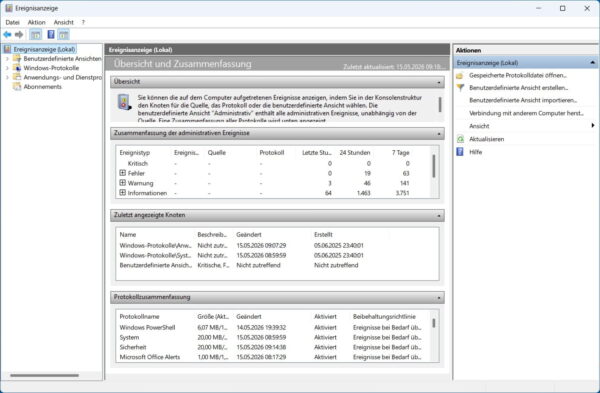Expand Anwendungs- und Dienstprotokolle tree node
Screen dimensions: 600x393
pyautogui.click(x=7, y=77)
